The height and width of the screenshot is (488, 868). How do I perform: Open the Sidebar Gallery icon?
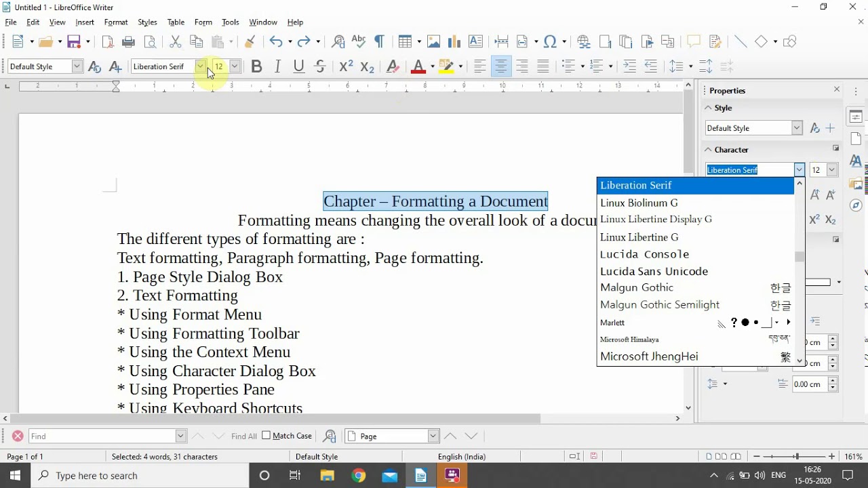coord(856,184)
